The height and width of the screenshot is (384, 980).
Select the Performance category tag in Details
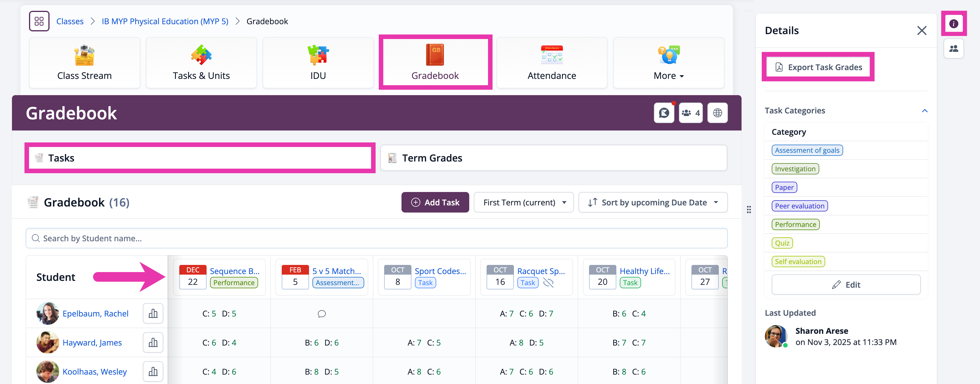796,224
